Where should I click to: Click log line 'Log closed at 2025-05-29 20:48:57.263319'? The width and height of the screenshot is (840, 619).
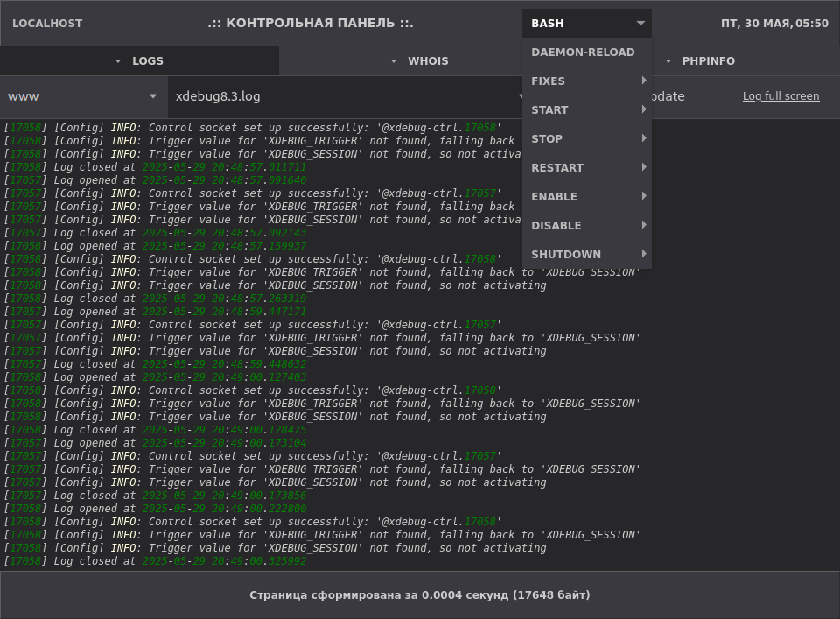(x=156, y=299)
